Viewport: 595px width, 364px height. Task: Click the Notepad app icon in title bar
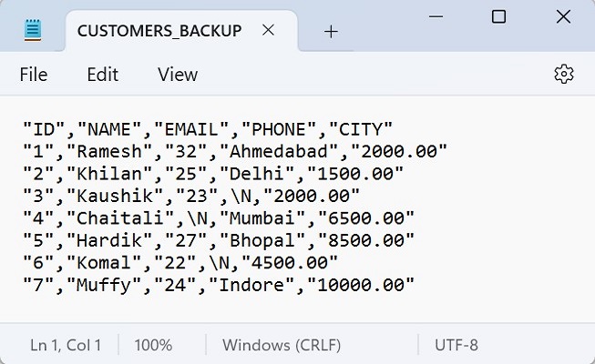point(33,30)
